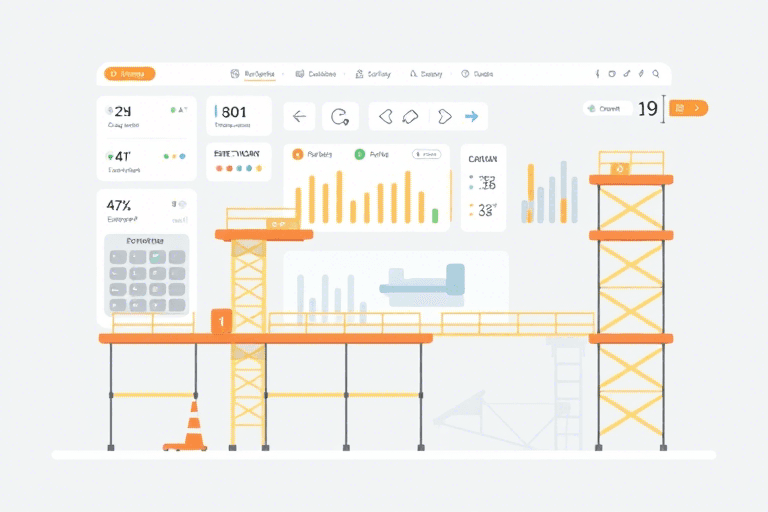Click the search magnifier icon in top bar
768x512 pixels.
656,74
